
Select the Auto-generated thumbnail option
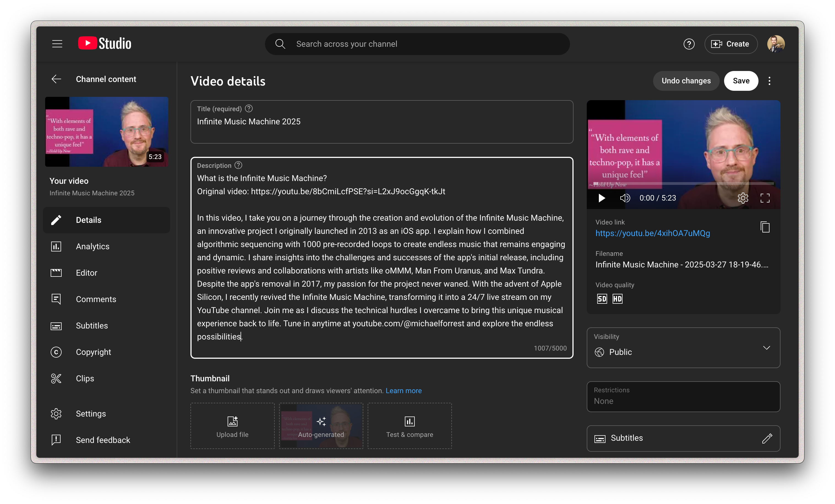321,426
